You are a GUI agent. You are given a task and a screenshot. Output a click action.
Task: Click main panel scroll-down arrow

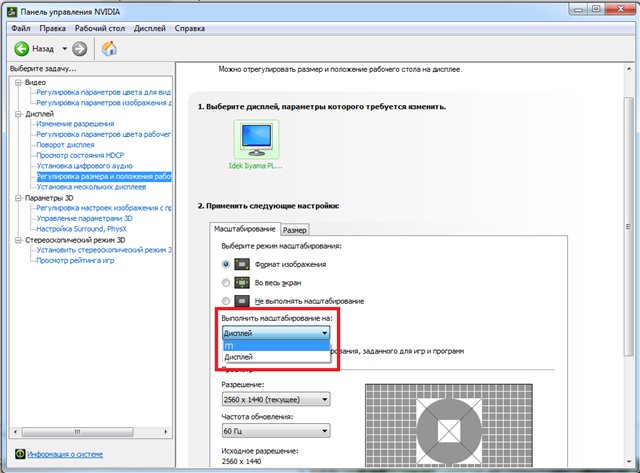pos(629,462)
